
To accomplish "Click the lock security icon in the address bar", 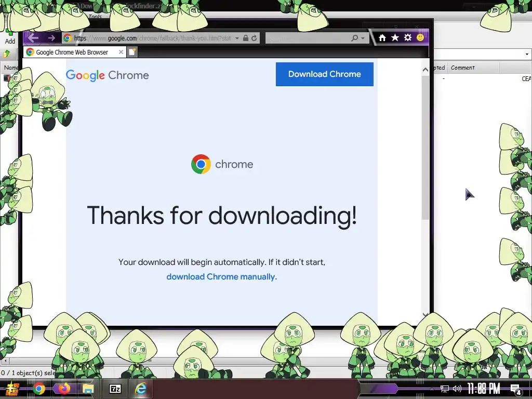I will pyautogui.click(x=246, y=38).
